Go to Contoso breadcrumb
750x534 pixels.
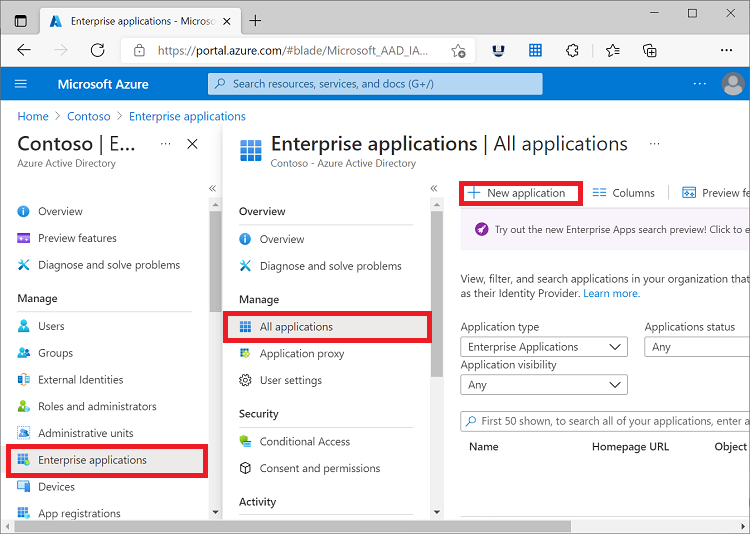(x=88, y=116)
